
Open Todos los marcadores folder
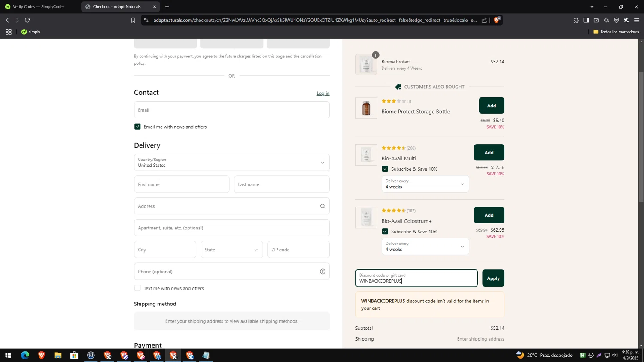click(616, 32)
